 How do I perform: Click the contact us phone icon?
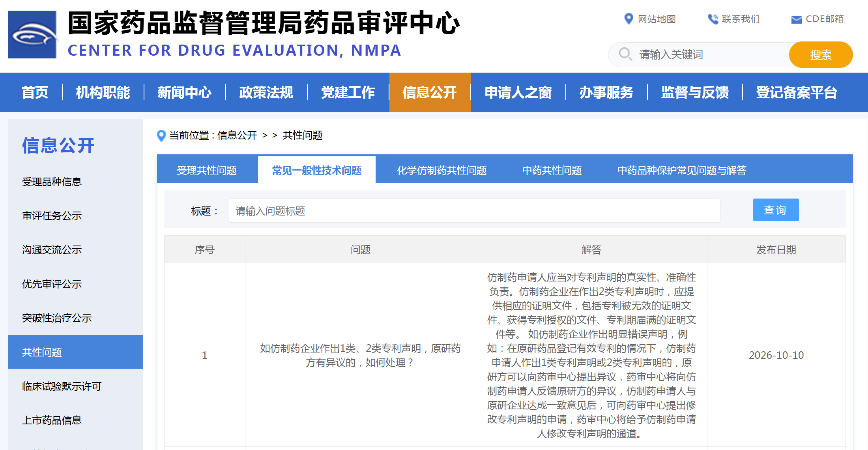click(713, 19)
